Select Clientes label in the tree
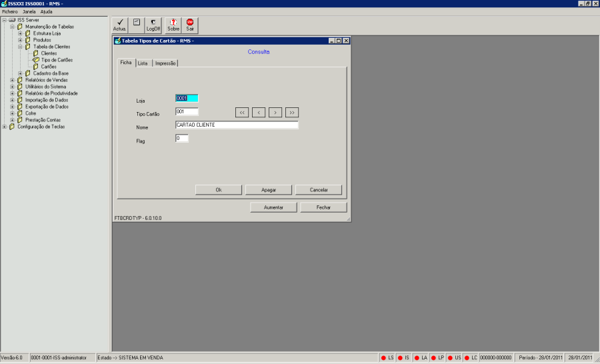 coord(49,53)
